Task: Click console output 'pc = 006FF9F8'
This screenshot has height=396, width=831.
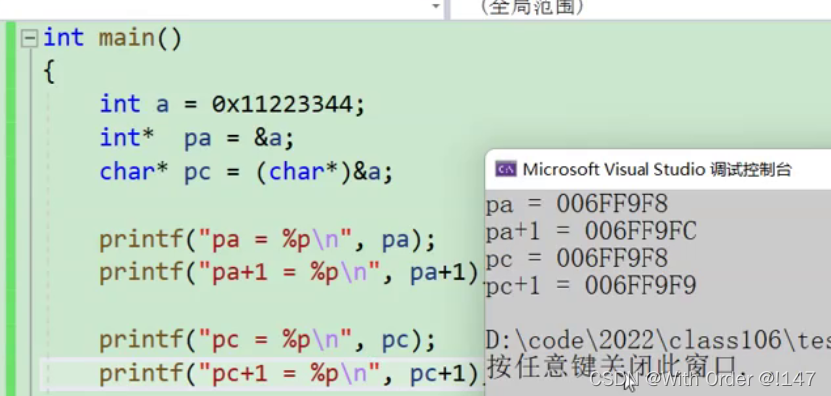Action: tap(577, 259)
